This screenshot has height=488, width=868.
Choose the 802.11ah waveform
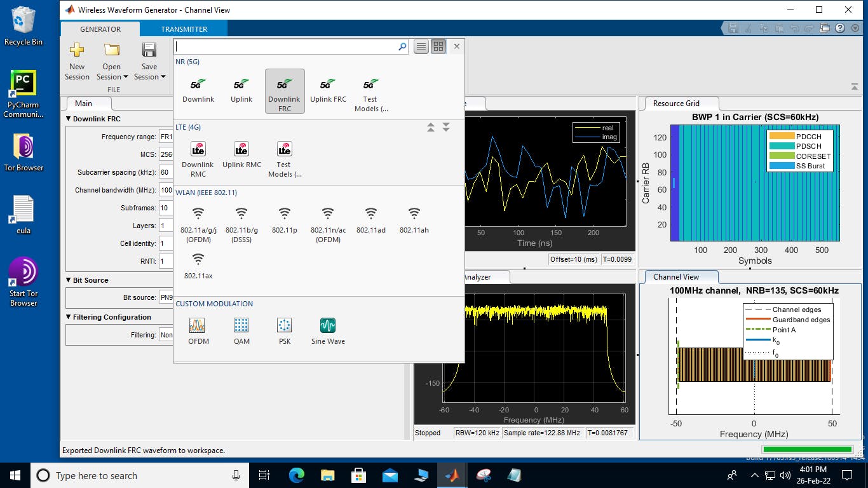click(x=414, y=220)
